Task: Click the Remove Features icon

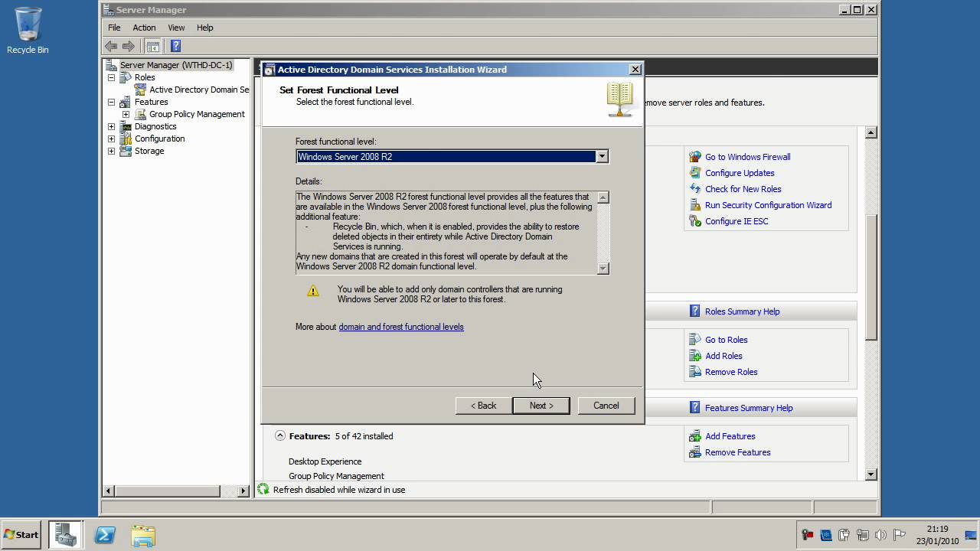Action: tap(695, 452)
